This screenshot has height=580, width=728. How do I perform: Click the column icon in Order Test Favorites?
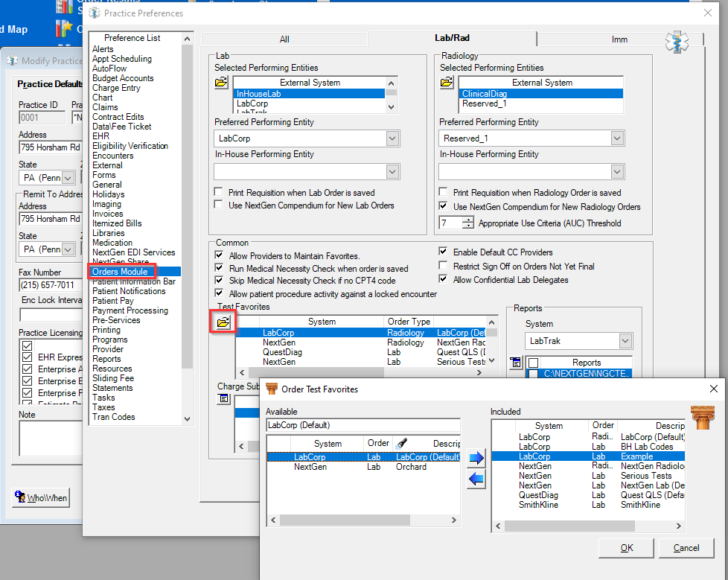(x=701, y=417)
